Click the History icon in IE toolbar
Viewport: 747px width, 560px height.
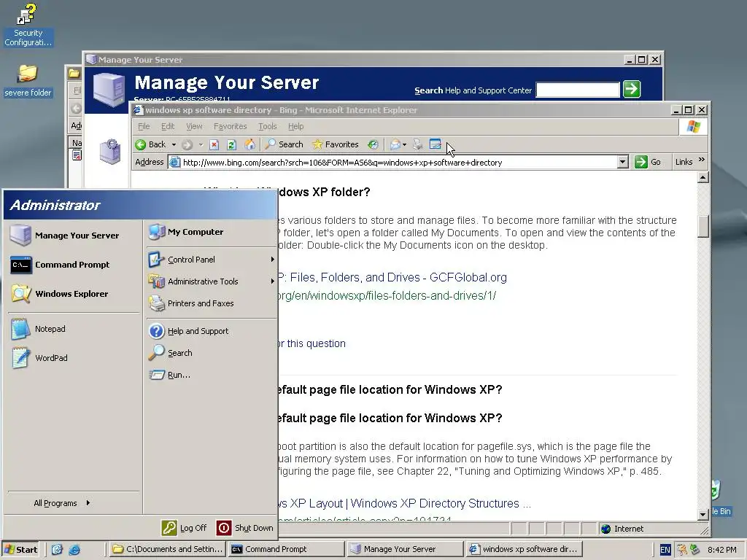pyautogui.click(x=373, y=144)
